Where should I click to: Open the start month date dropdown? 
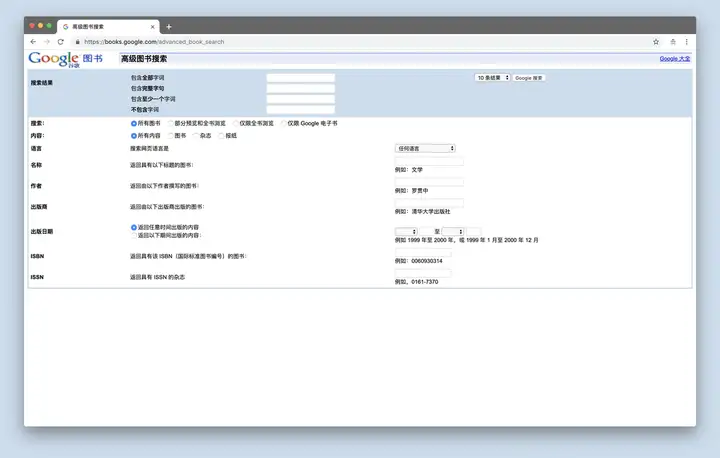pos(406,232)
